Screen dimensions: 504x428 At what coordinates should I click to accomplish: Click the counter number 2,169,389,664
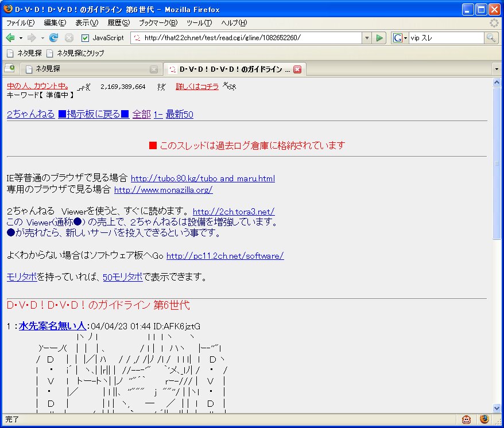[x=123, y=87]
